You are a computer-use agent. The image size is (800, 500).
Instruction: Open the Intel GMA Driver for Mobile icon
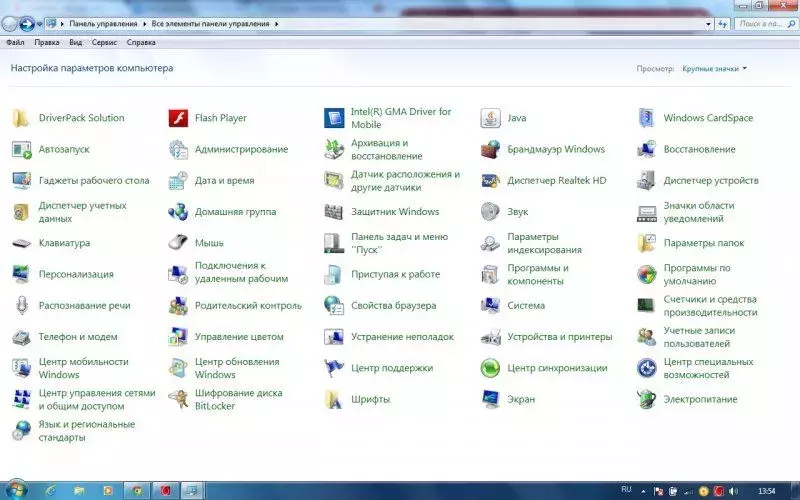coord(334,118)
